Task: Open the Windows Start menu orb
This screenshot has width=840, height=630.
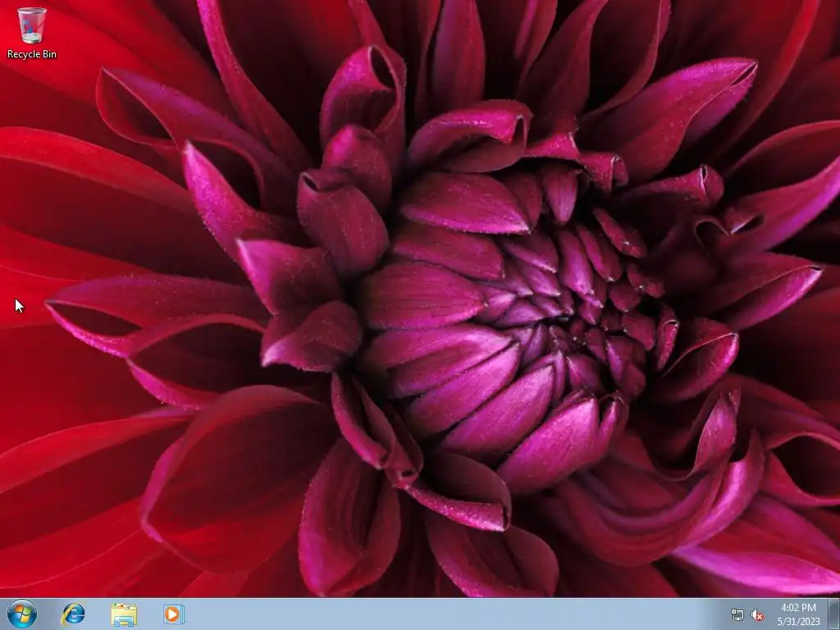Action: (x=22, y=614)
